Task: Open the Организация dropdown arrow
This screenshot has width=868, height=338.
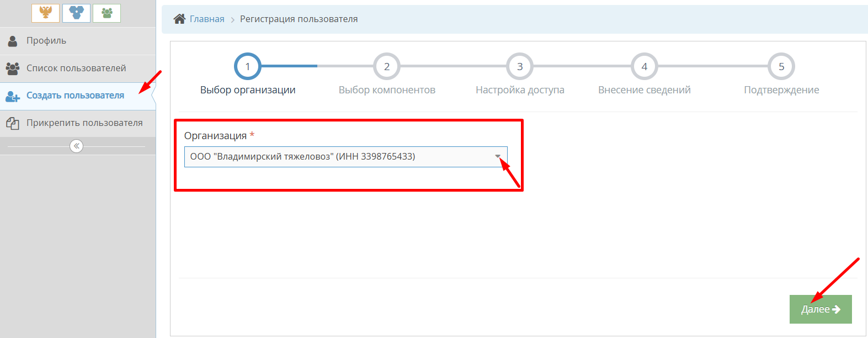Action: 497,156
